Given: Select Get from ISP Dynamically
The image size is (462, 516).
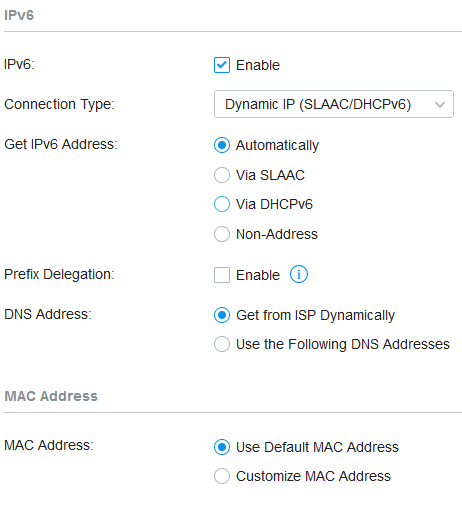Looking at the screenshot, I should point(222,315).
